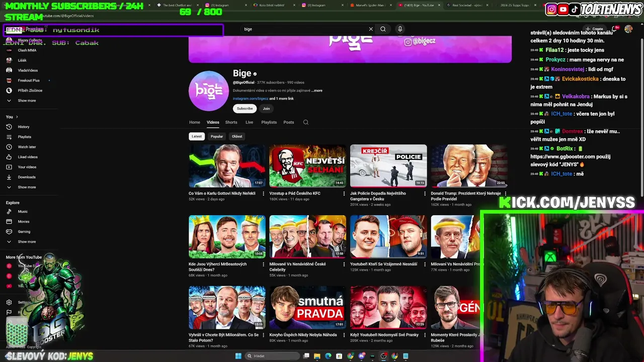The width and height of the screenshot is (644, 362).
Task: Open options for Smutná Pravda Kovy video
Action: point(344,335)
